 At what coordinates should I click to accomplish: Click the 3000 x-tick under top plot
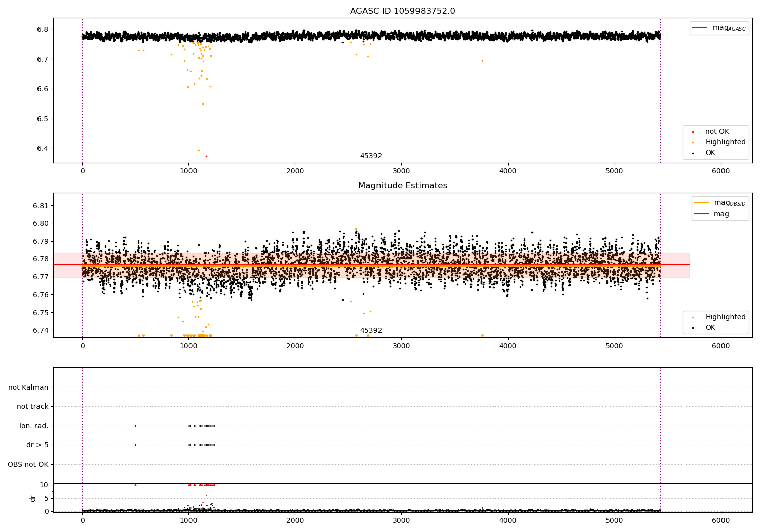401,171
